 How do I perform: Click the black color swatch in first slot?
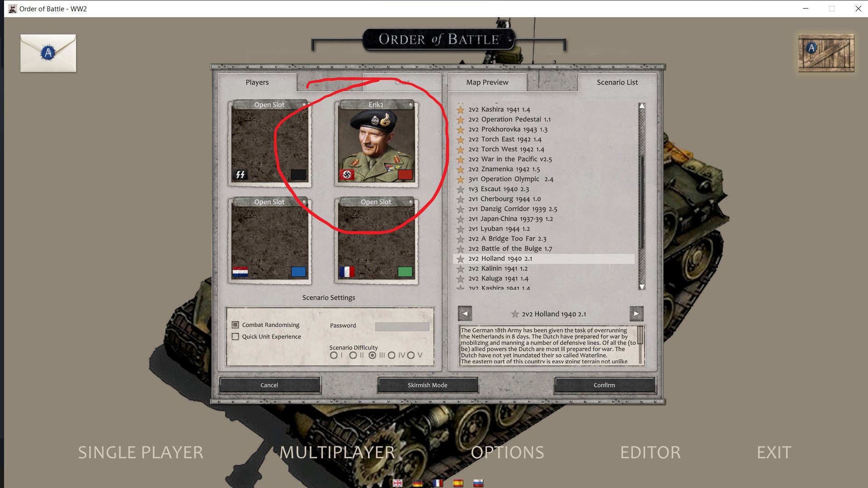(x=298, y=174)
